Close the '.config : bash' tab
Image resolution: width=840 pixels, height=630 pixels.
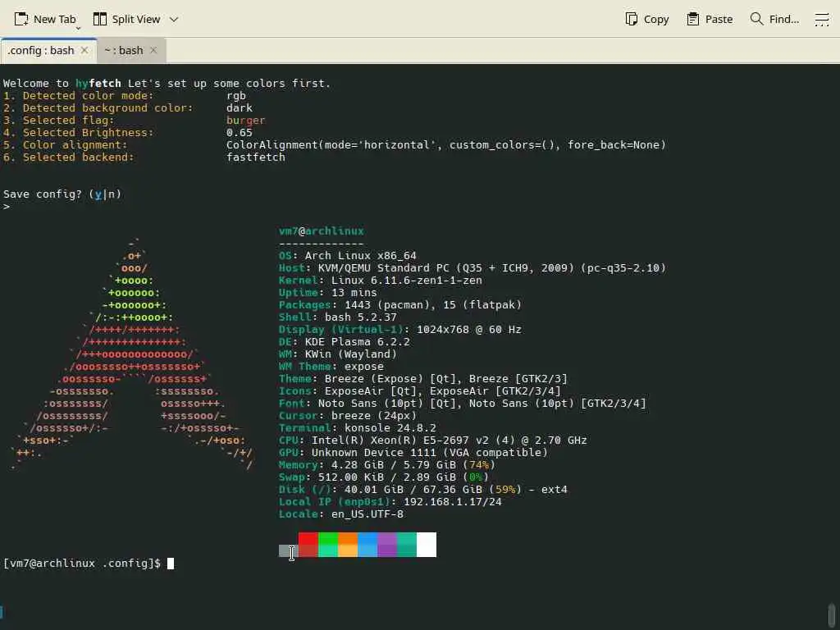84,50
